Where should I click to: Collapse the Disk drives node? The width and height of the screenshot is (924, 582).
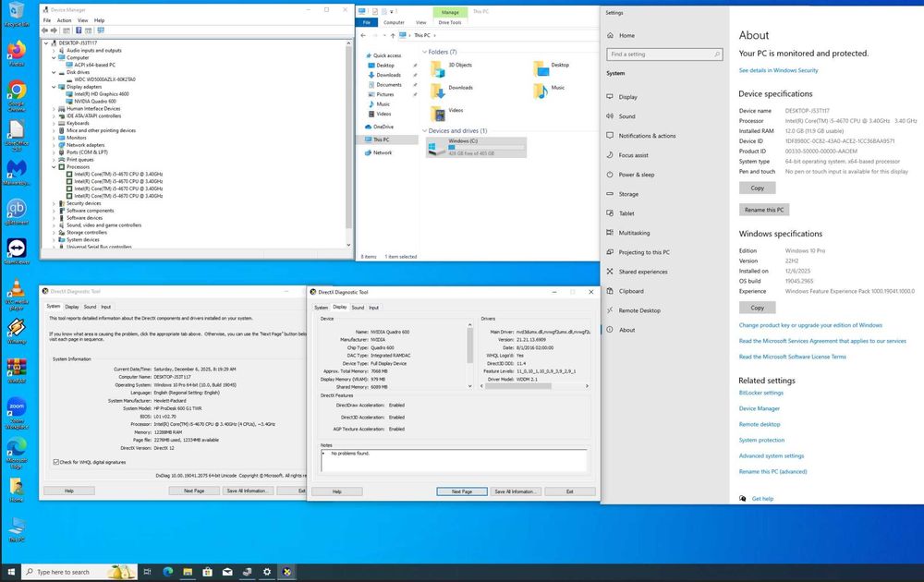click(x=54, y=72)
